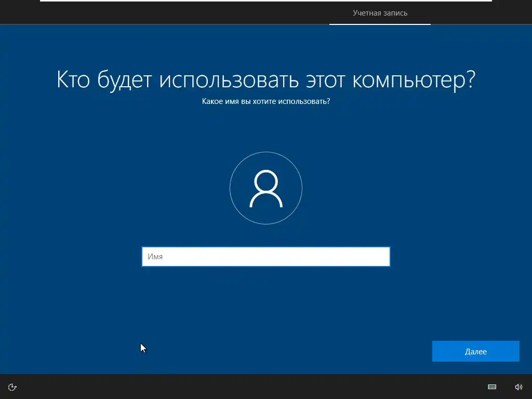Click the user avatar circle icon

point(266,188)
